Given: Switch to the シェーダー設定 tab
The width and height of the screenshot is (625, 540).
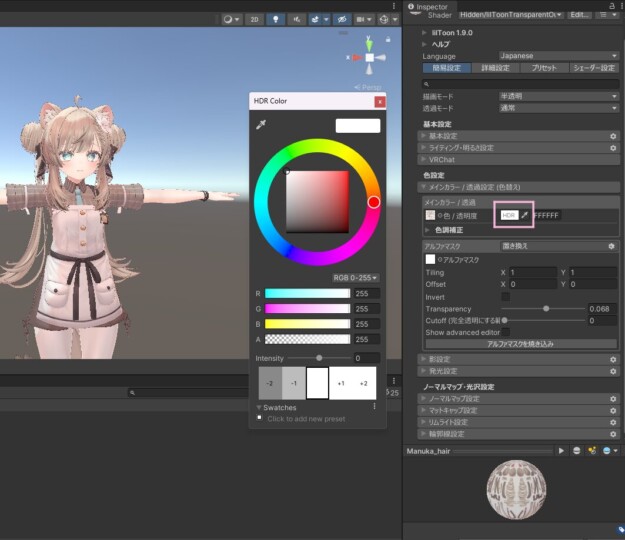Looking at the screenshot, I should point(594,68).
